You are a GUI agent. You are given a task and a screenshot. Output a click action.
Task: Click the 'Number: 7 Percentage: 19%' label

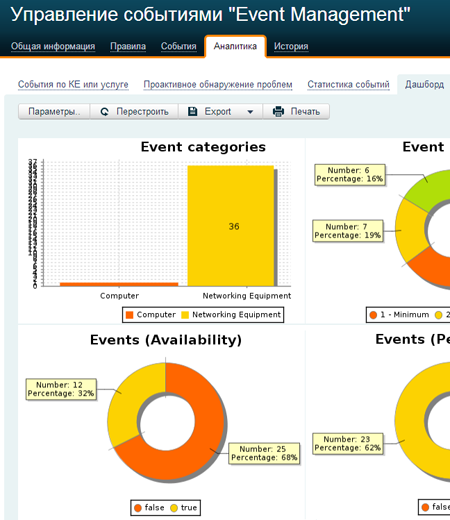click(x=348, y=231)
